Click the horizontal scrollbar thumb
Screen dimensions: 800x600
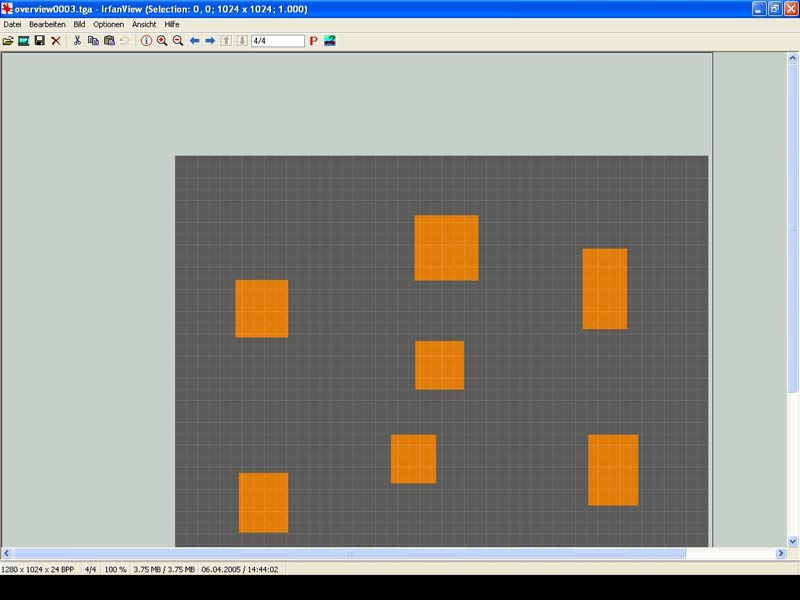coord(349,553)
